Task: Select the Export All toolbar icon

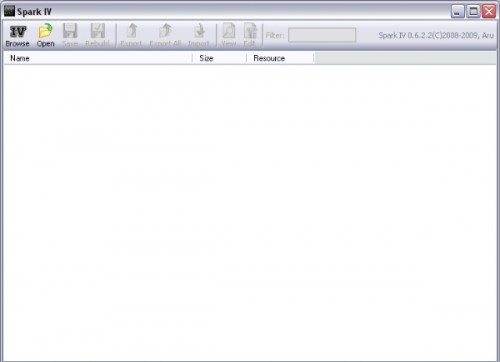Action: [166, 31]
